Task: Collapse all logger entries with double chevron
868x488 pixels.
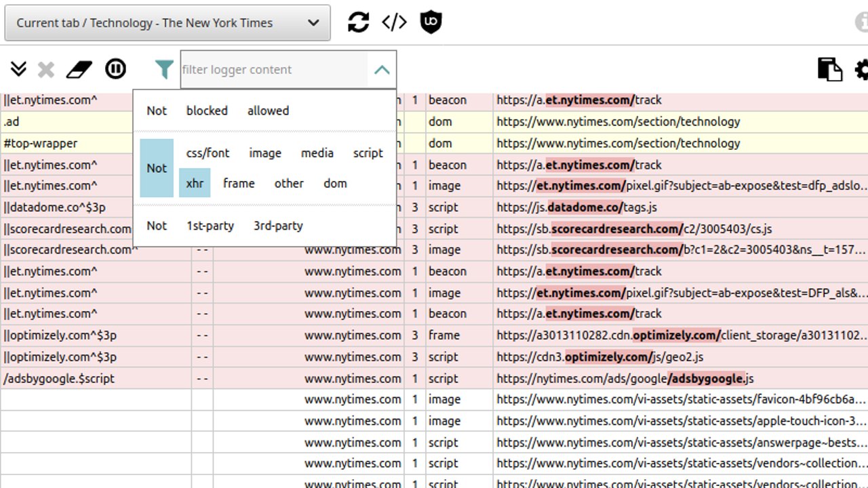Action: (18, 68)
